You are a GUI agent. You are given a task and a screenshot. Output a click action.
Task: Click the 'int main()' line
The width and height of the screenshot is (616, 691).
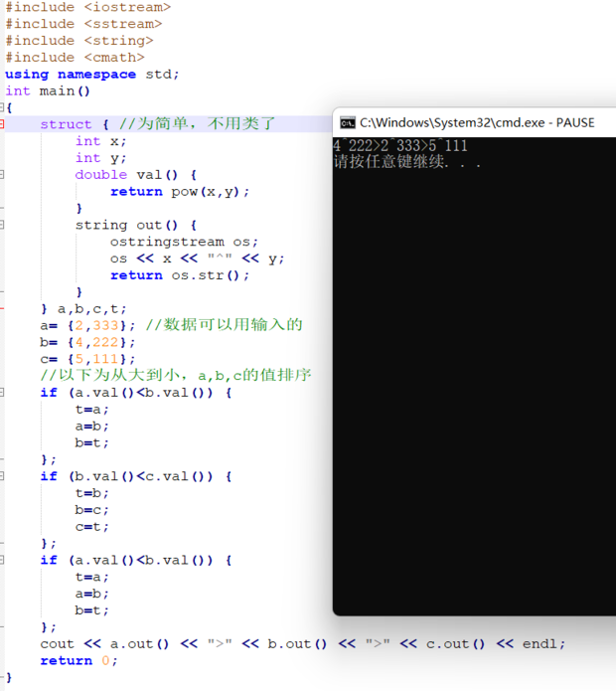[48, 90]
